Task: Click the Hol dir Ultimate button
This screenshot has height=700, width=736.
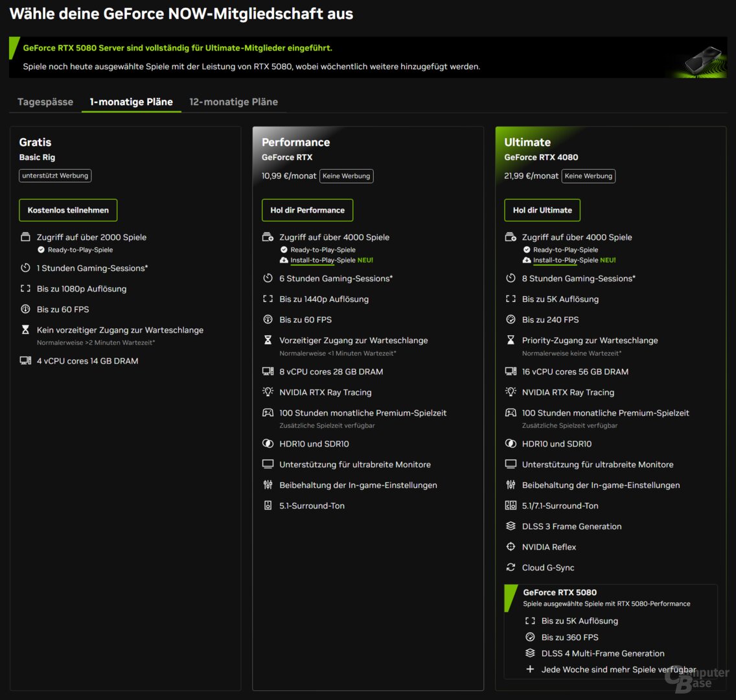Action: click(x=542, y=210)
